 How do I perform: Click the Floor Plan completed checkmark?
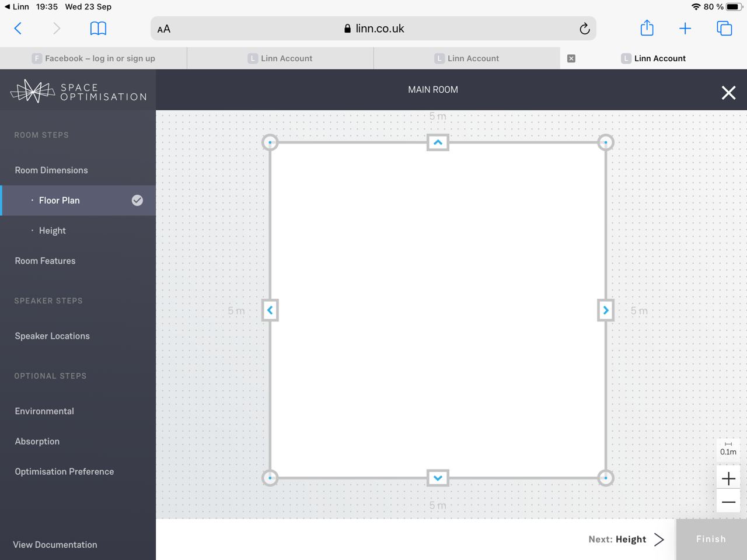(x=137, y=200)
